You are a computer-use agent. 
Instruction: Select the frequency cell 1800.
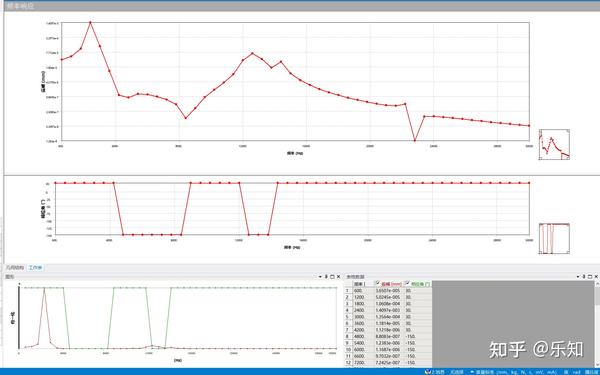(x=364, y=303)
